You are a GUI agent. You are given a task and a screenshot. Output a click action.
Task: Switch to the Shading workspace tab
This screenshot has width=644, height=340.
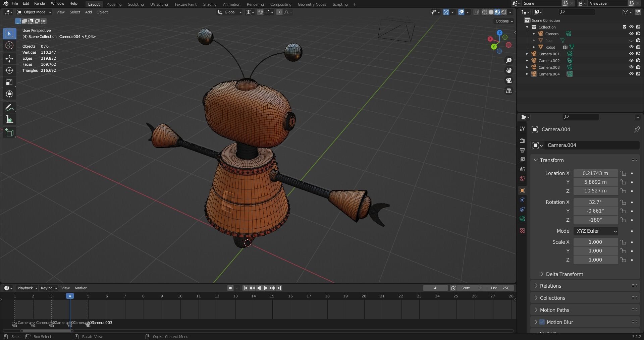click(x=210, y=4)
